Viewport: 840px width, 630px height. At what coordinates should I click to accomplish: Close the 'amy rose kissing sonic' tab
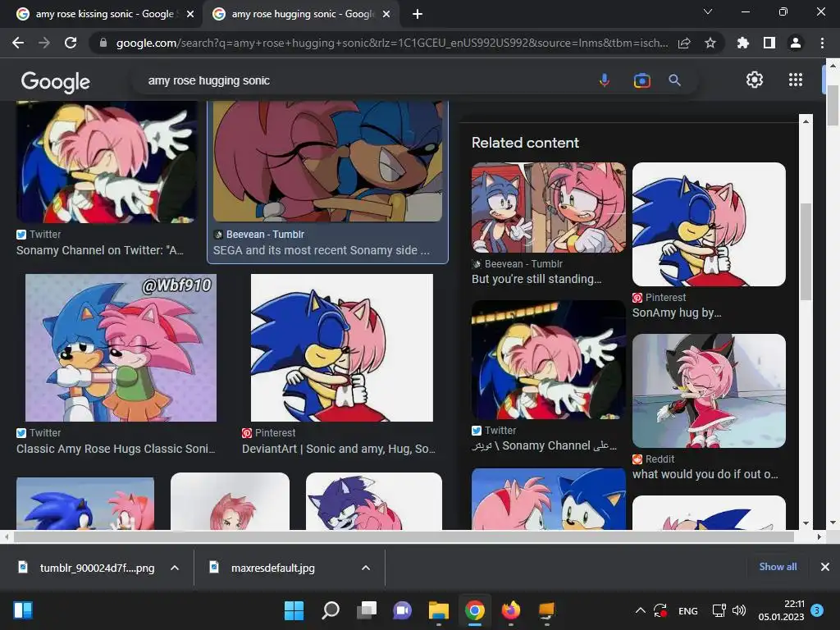[190, 15]
